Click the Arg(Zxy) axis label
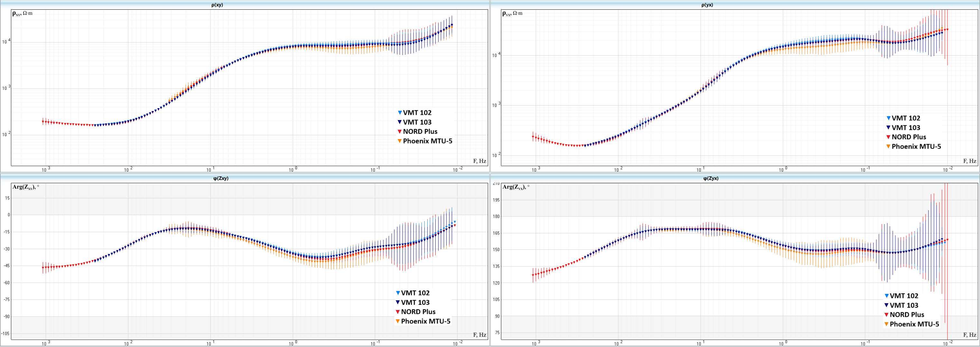The image size is (980, 347). (x=25, y=187)
